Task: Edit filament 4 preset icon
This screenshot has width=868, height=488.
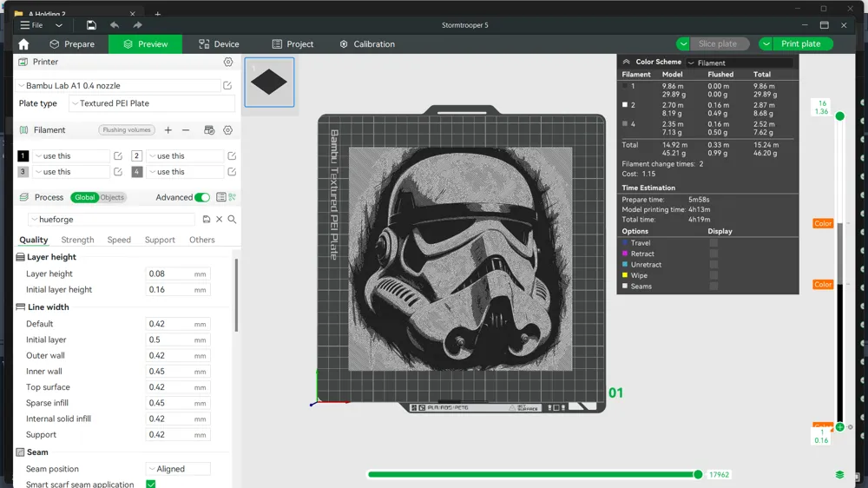Action: coord(232,172)
